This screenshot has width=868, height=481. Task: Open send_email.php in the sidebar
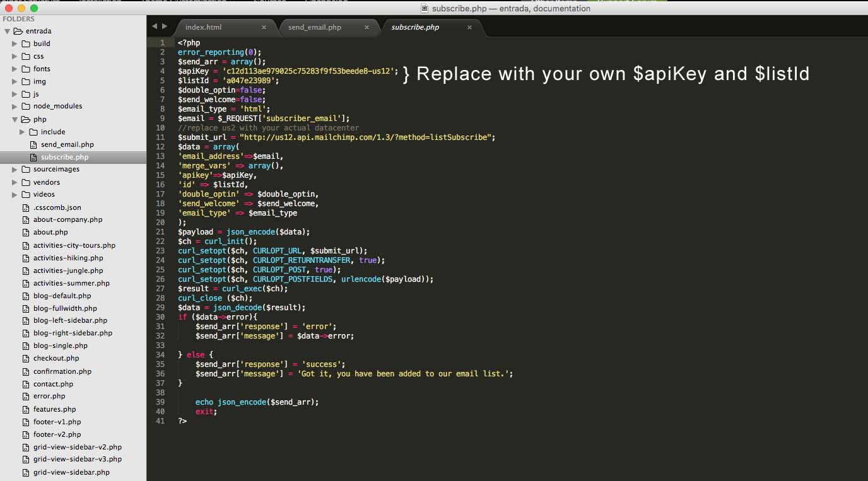click(67, 144)
